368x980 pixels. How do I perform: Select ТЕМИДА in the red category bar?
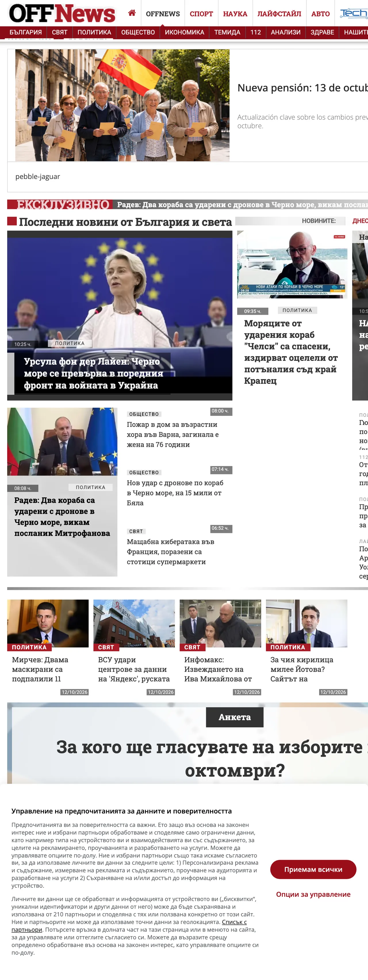coord(227,32)
